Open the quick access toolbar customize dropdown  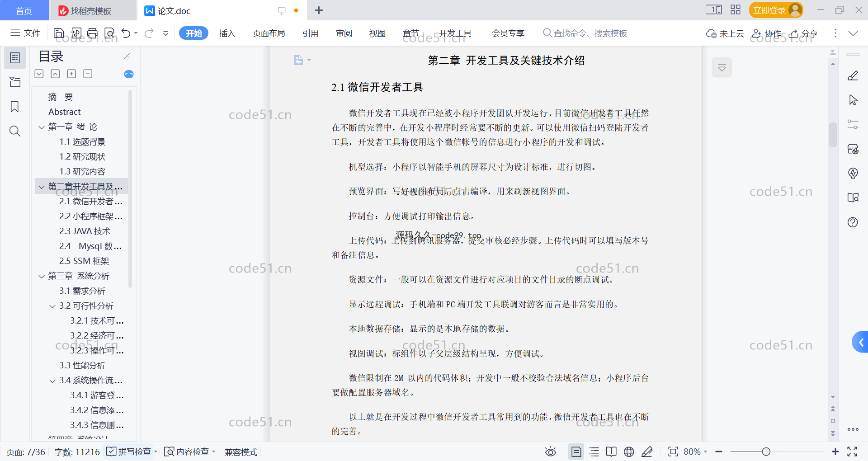(x=166, y=33)
